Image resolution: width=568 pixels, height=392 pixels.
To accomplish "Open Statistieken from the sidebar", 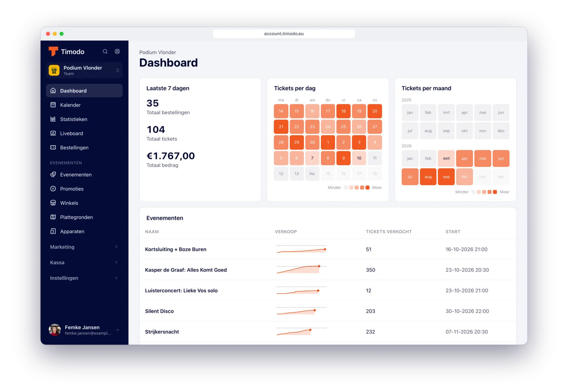I will tap(84, 119).
